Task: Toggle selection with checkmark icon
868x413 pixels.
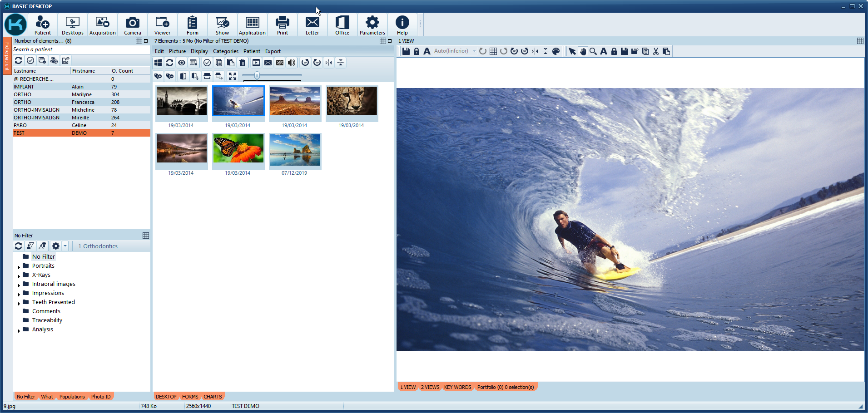Action: click(x=207, y=63)
